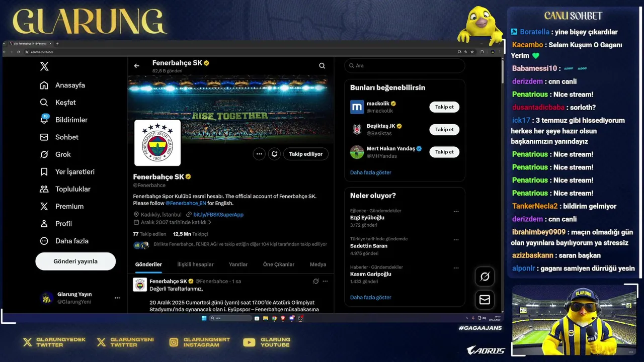
Task: Show more suggestions under Bunları beğenebilirsin
Action: tap(371, 172)
